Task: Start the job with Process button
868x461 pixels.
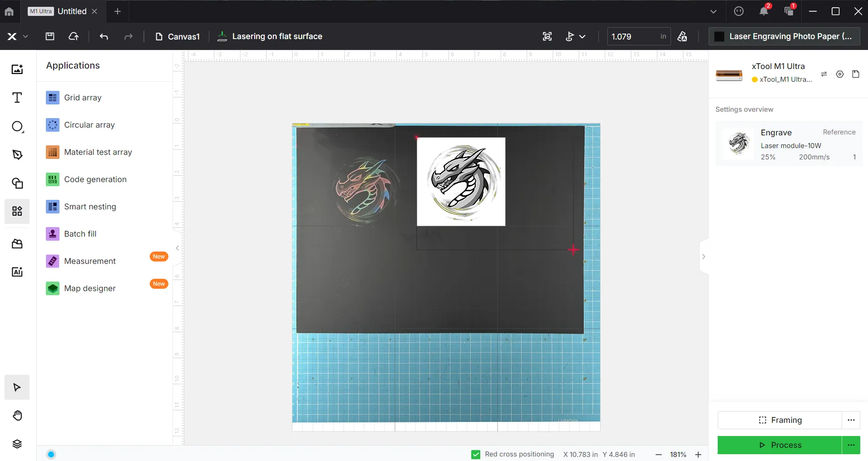Action: 779,445
